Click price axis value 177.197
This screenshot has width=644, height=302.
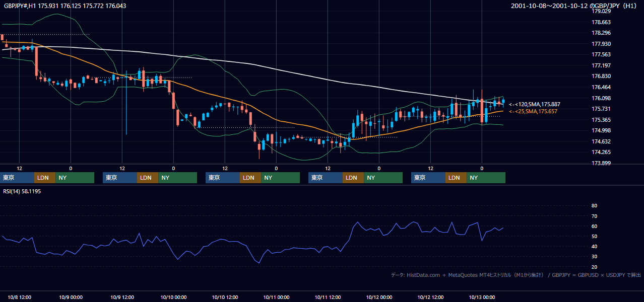(601, 65)
